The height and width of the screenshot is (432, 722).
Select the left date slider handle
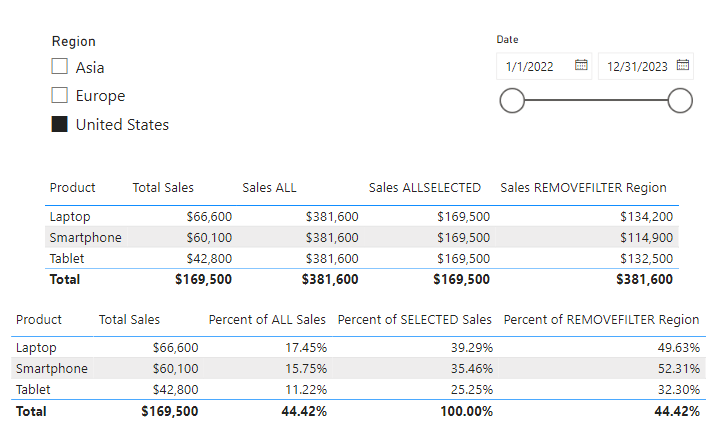(x=511, y=100)
